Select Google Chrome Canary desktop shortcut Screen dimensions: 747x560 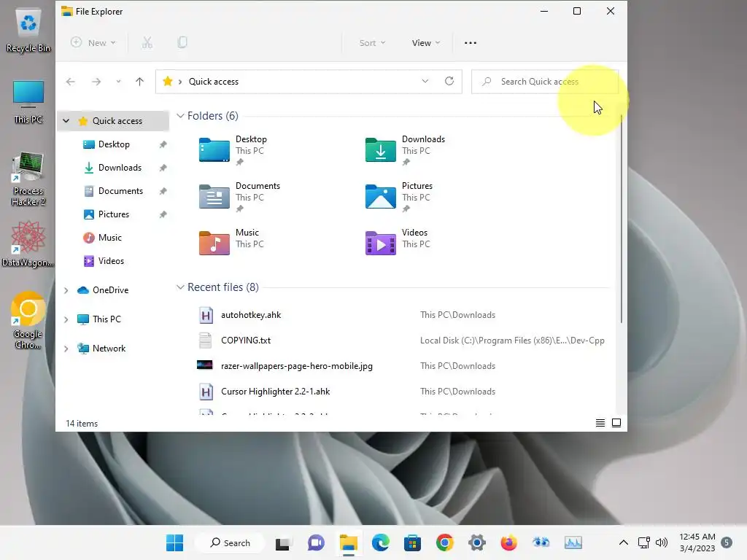click(28, 320)
